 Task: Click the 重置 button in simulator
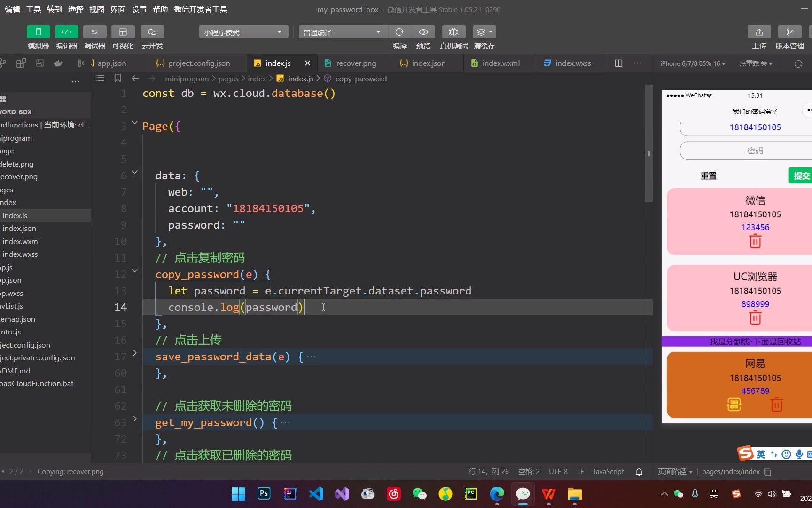(709, 176)
